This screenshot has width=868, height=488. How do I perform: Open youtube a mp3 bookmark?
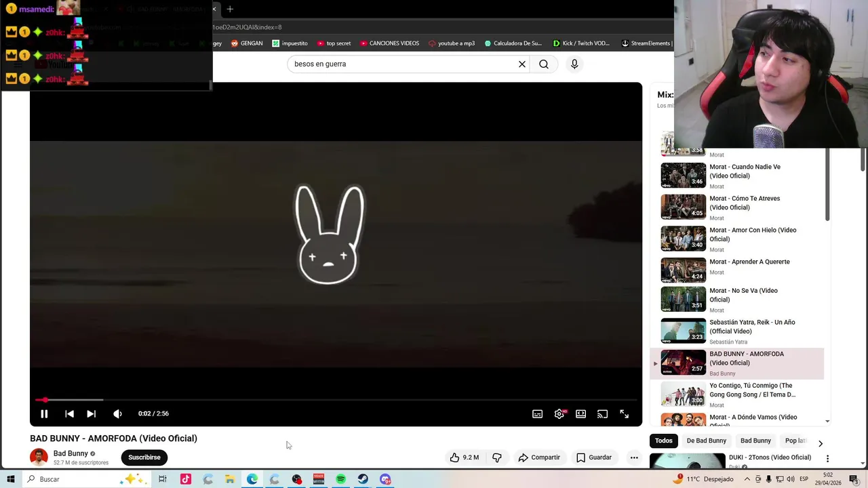(x=452, y=43)
